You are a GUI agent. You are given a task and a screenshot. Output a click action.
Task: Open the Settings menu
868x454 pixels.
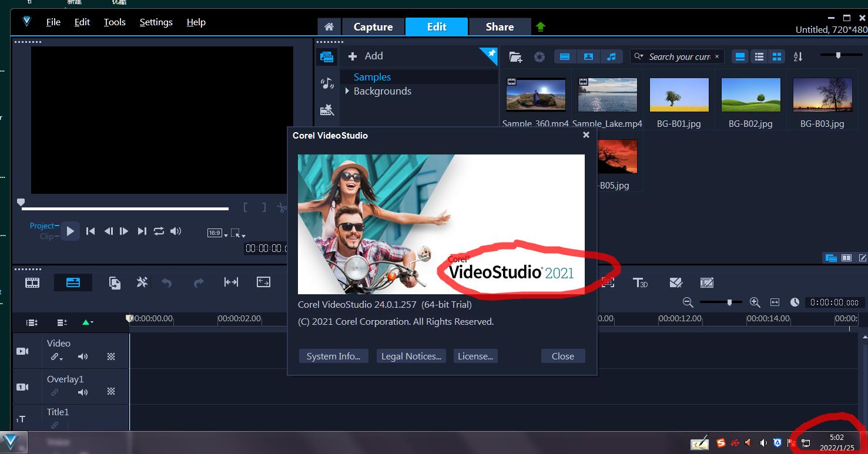156,22
